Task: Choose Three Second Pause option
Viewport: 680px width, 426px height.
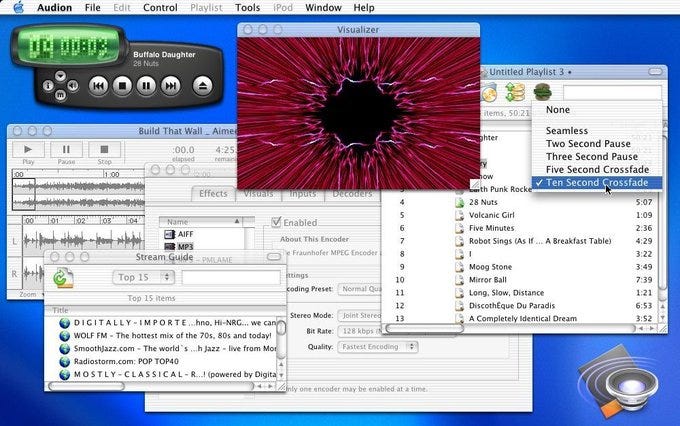Action: 597,157
